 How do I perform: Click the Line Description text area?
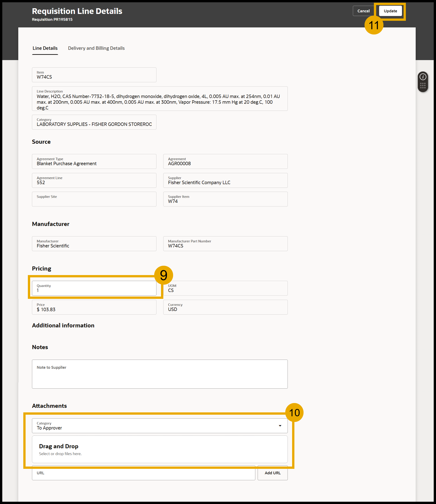pos(160,98)
